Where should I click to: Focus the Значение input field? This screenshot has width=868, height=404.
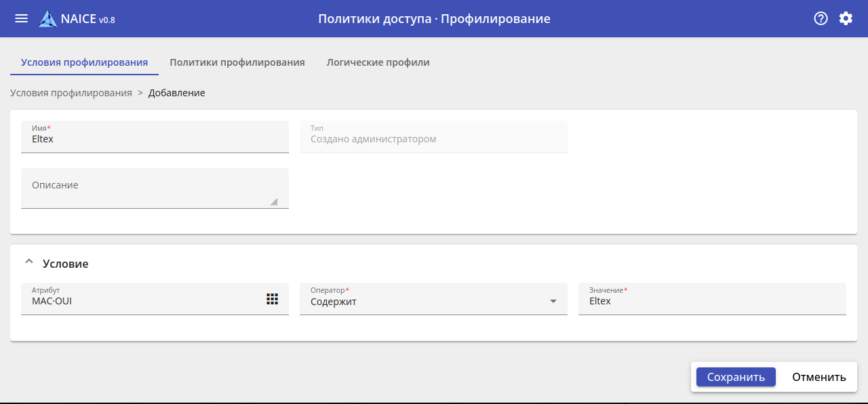pyautogui.click(x=712, y=302)
